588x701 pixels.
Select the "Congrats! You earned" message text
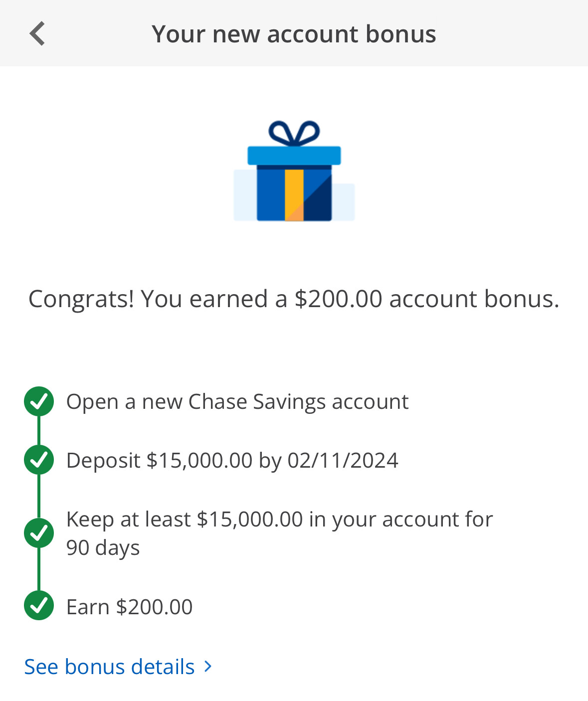tap(294, 299)
